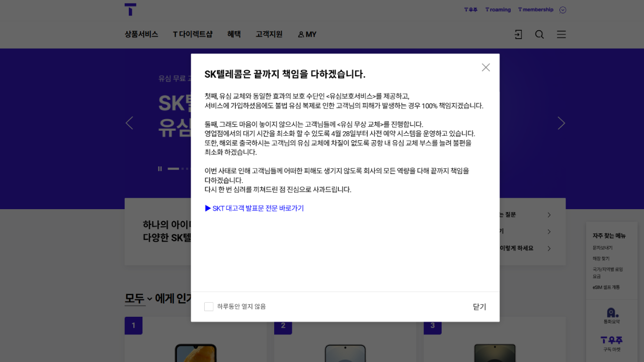Open SKT 대고객 발표문 전문 바로가기 link

[255, 208]
